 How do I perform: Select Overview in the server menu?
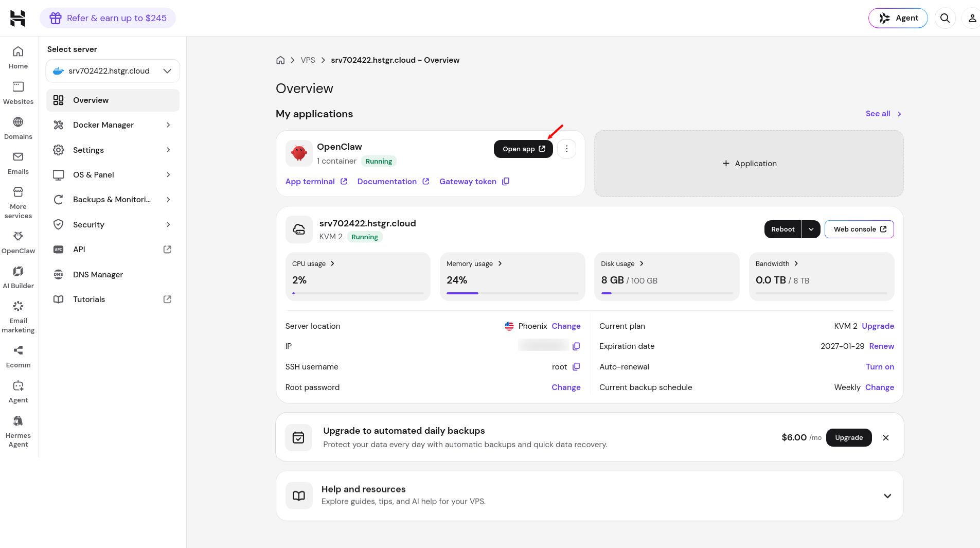113,100
